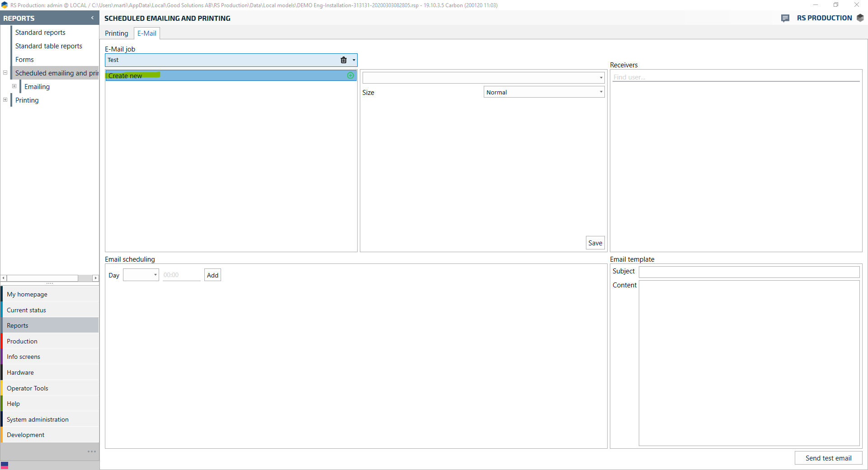The width and height of the screenshot is (868, 470).
Task: Collapse the Scheduled emailing and printing node
Action: pyautogui.click(x=5, y=73)
